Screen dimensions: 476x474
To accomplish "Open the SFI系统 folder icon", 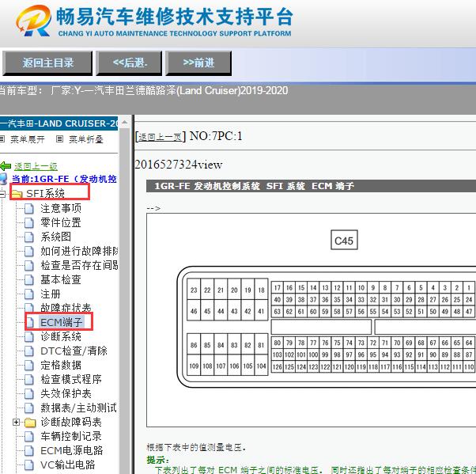I will (x=17, y=194).
